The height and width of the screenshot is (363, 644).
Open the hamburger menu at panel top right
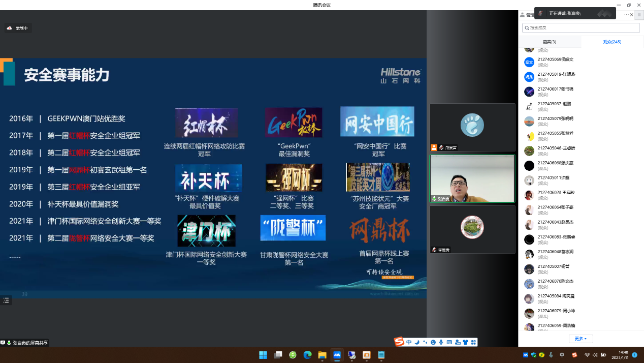(639, 15)
